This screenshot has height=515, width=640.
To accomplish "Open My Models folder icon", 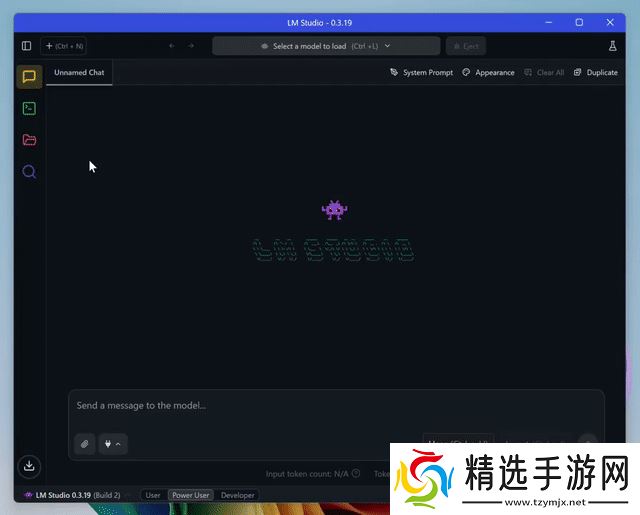I will pos(29,140).
